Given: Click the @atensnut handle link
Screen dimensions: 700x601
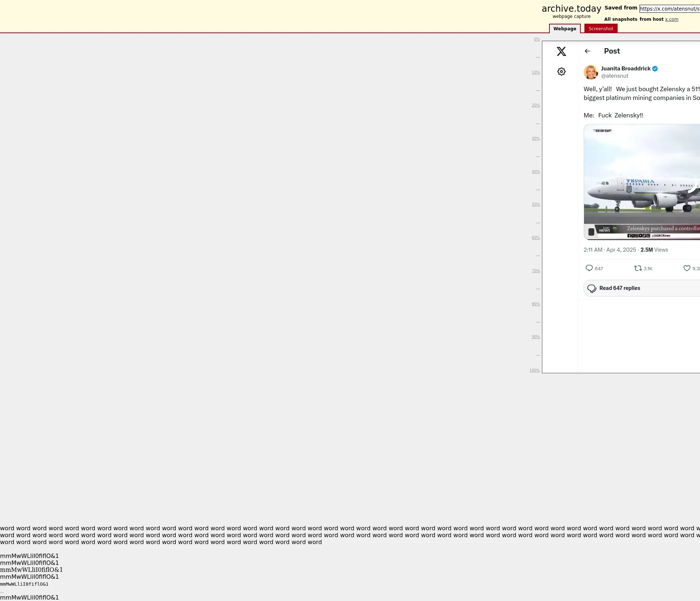Looking at the screenshot, I should click(x=614, y=76).
